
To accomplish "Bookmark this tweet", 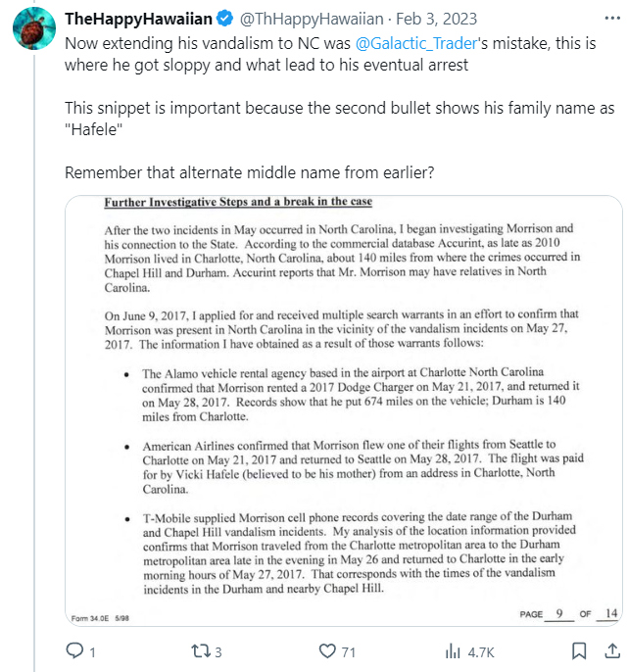I will click(x=579, y=650).
